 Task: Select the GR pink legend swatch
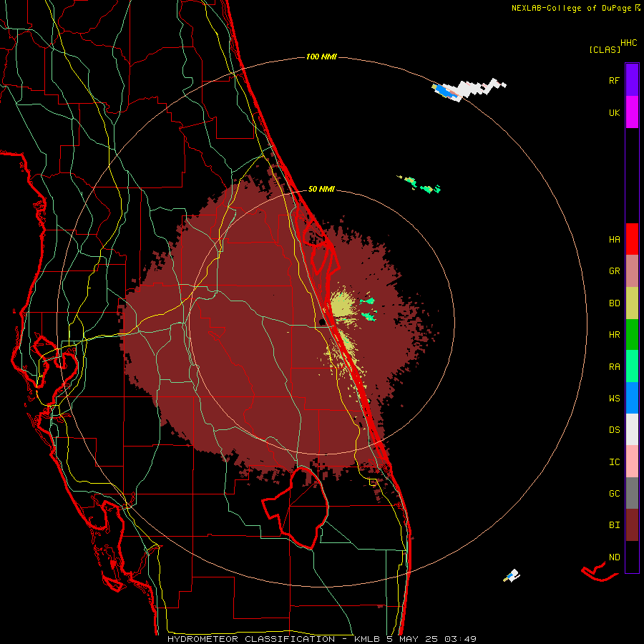[x=632, y=271]
